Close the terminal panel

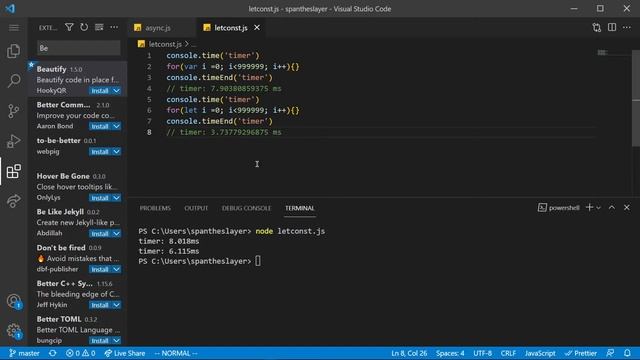(x=627, y=207)
